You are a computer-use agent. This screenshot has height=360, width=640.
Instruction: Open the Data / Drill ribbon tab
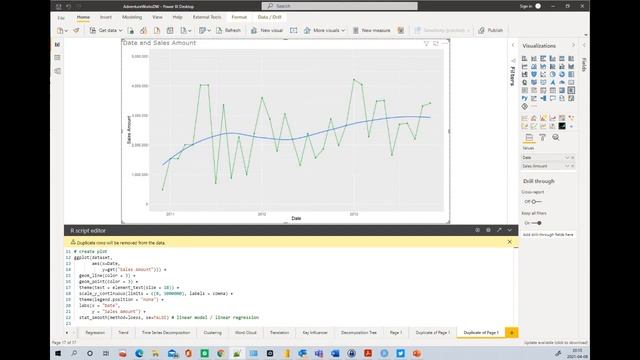(x=269, y=17)
